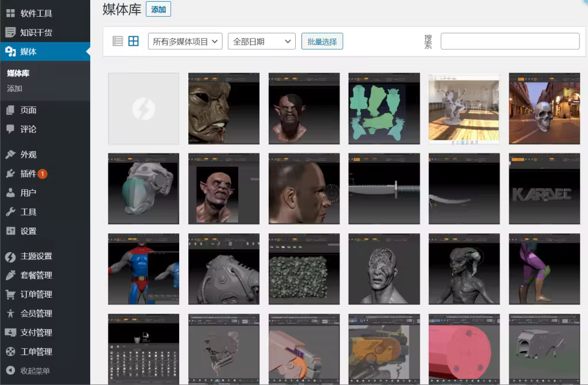Select the man's head profile thumbnail
The height and width of the screenshot is (385, 588).
tap(304, 188)
